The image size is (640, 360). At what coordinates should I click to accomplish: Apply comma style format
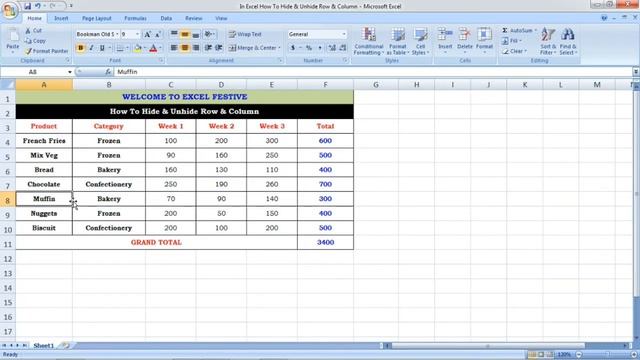tap(320, 48)
